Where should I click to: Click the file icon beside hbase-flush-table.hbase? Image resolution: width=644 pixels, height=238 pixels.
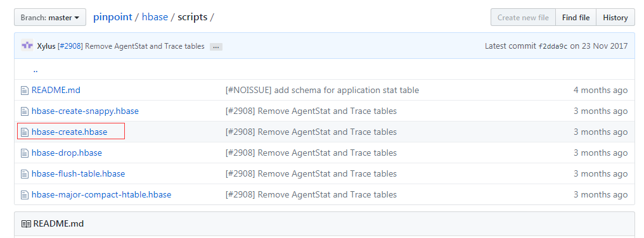[25, 174]
